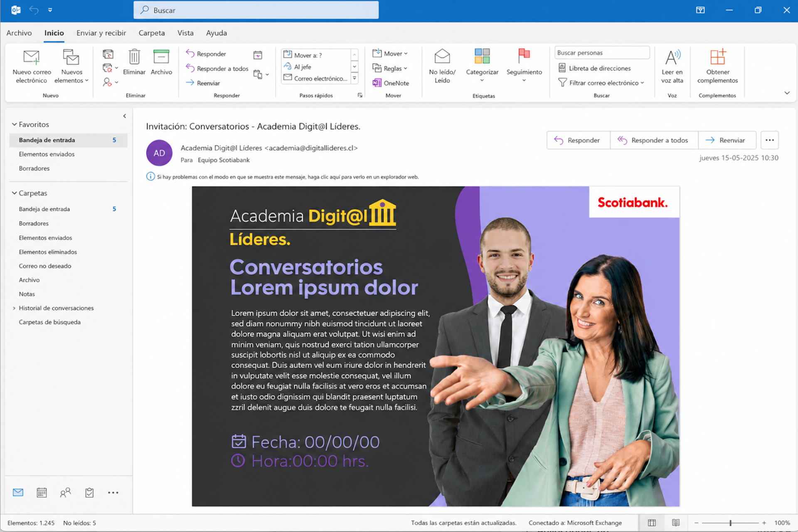798x532 pixels.
Task: Open the Tasks clipboard icon
Action: pyautogui.click(x=89, y=493)
